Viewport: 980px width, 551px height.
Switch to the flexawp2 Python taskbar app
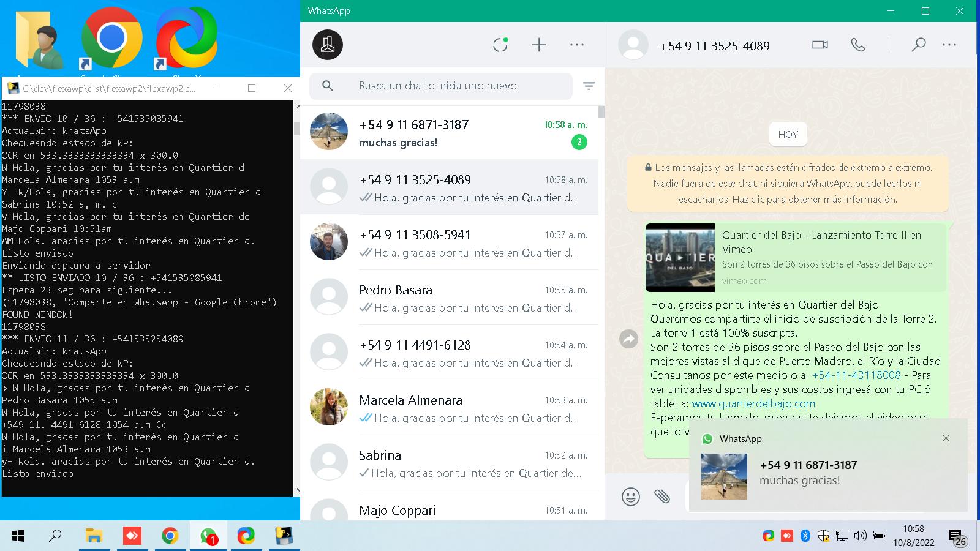tap(284, 536)
